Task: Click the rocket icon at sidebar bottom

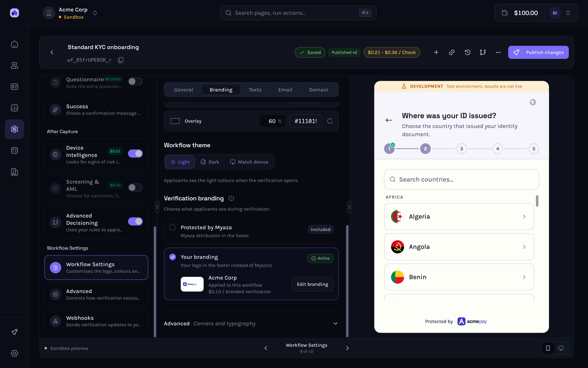Action: [x=15, y=332]
